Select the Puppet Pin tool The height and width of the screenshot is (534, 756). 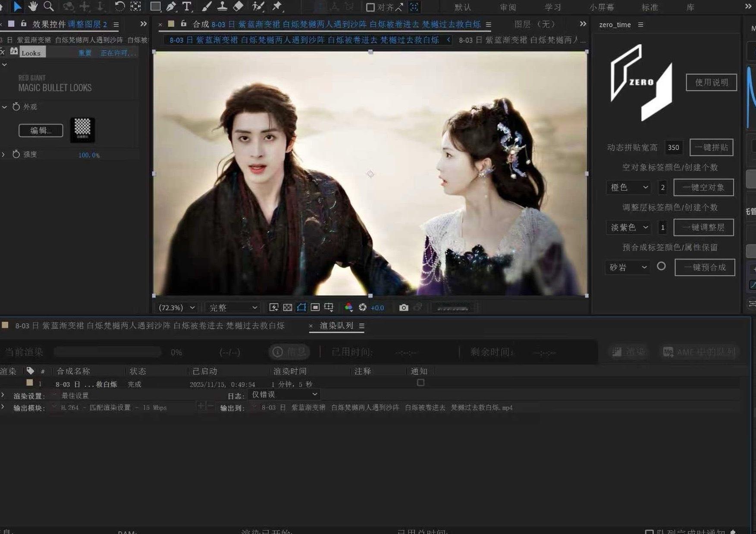coord(277,6)
